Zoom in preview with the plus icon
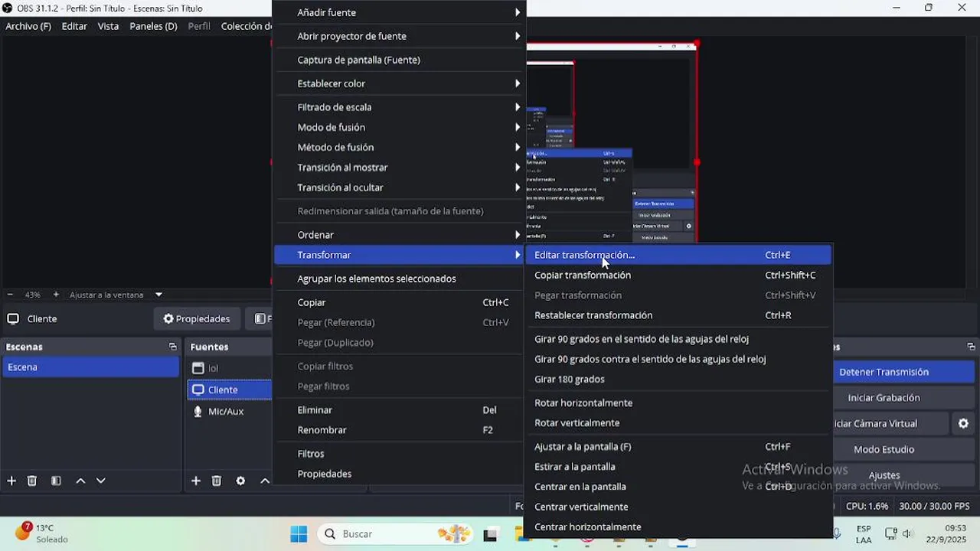Image resolution: width=980 pixels, height=551 pixels. click(x=56, y=295)
